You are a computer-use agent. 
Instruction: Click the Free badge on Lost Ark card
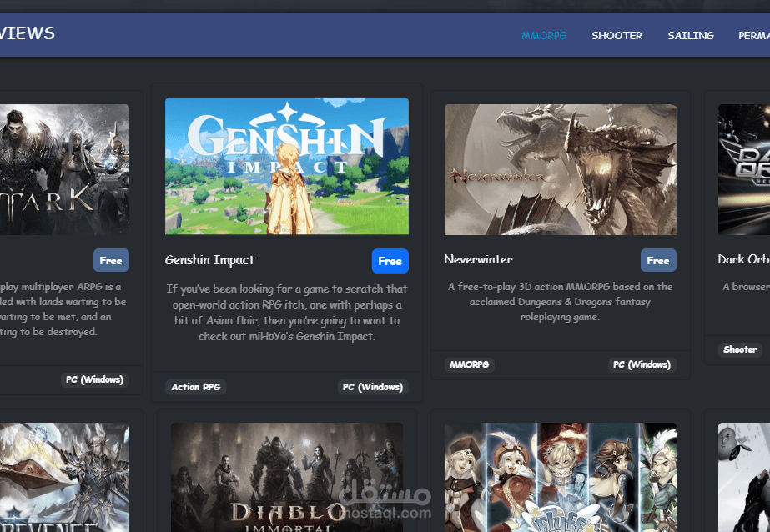111,260
